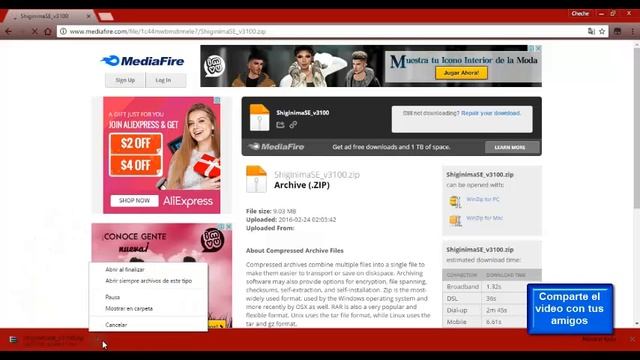
Task: Go back using the browser back arrow
Action: (x=8, y=31)
